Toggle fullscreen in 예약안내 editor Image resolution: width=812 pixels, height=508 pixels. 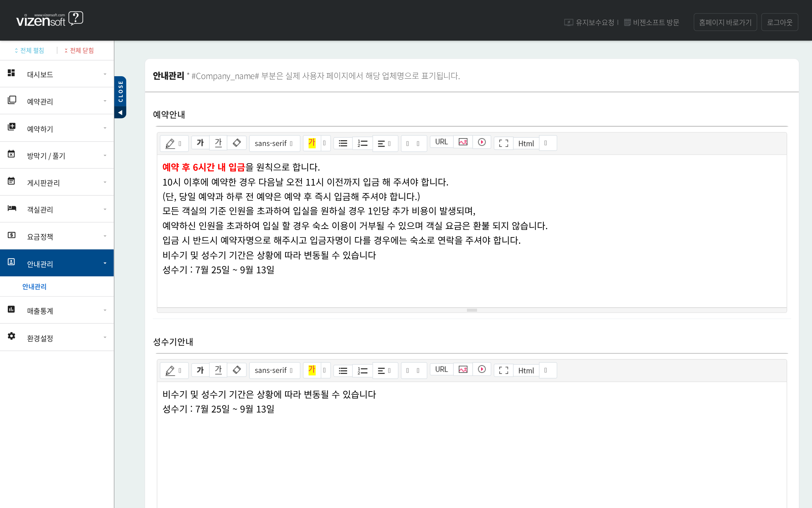(503, 143)
